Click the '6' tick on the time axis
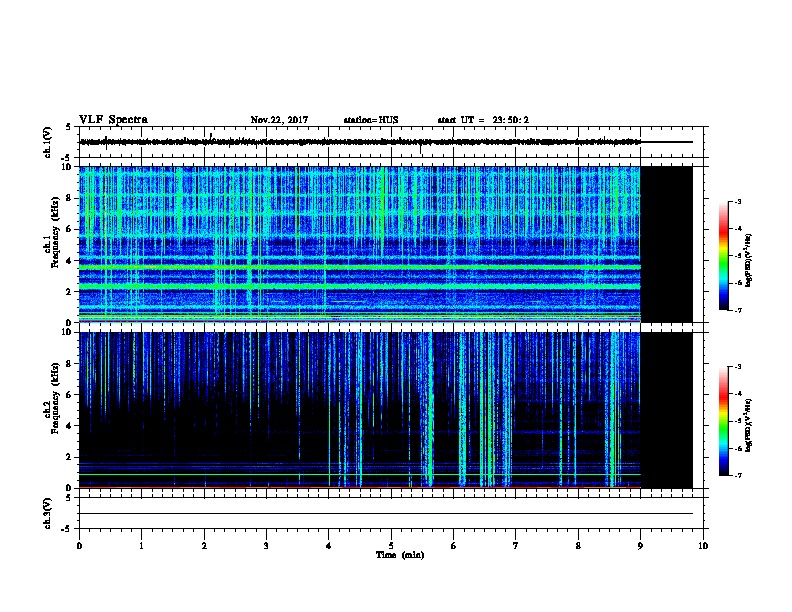The width and height of the screenshot is (792, 612). coord(453,545)
